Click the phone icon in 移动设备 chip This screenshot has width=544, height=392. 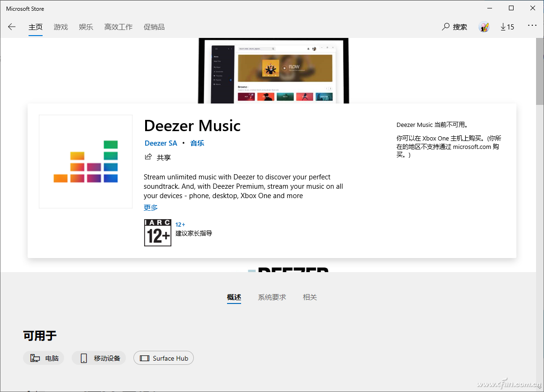pyautogui.click(x=84, y=358)
